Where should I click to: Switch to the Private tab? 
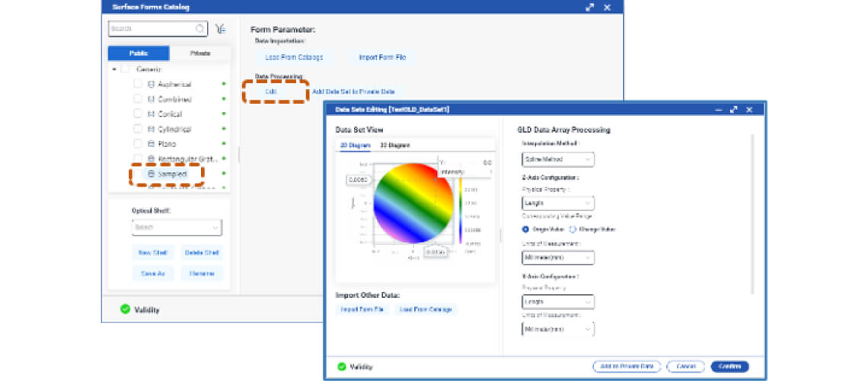199,53
